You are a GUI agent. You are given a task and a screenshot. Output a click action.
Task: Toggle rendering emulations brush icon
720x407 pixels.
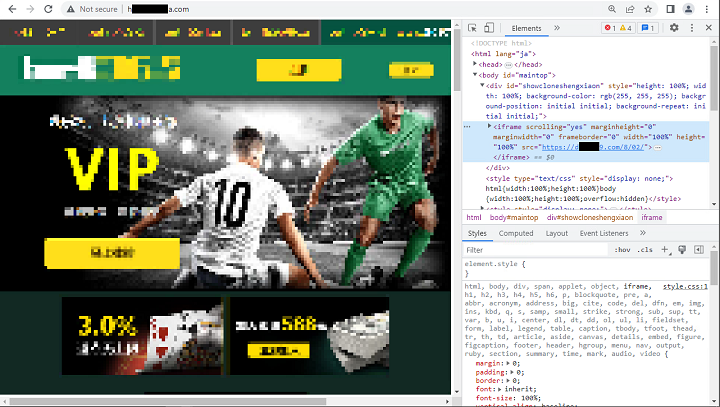682,249
